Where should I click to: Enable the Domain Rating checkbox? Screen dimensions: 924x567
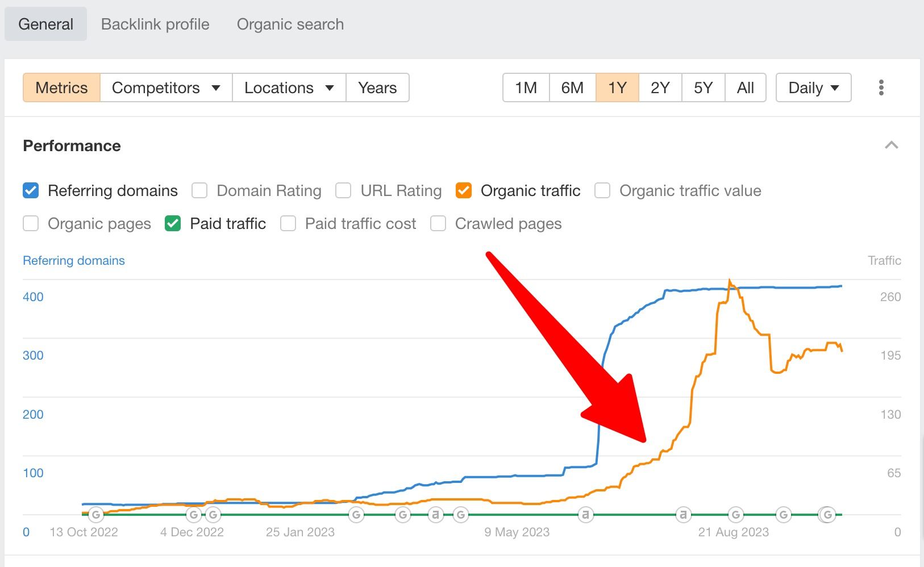click(199, 190)
